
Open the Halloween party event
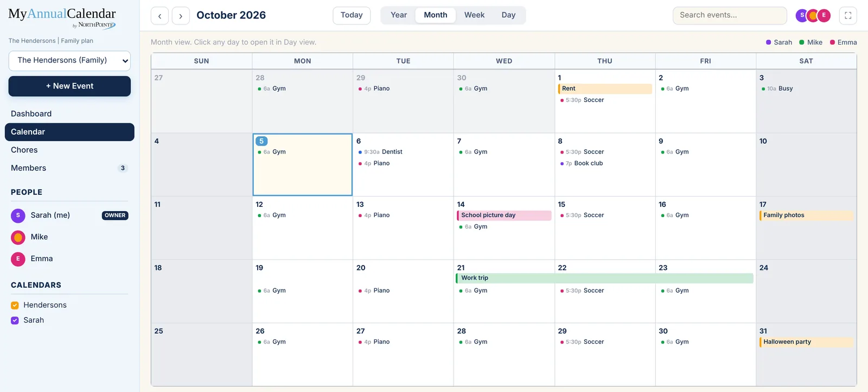click(x=806, y=342)
